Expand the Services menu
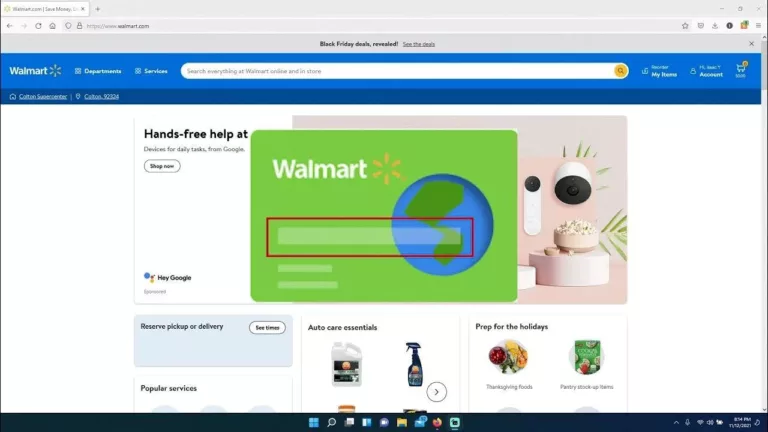The width and height of the screenshot is (768, 432). coord(151,71)
